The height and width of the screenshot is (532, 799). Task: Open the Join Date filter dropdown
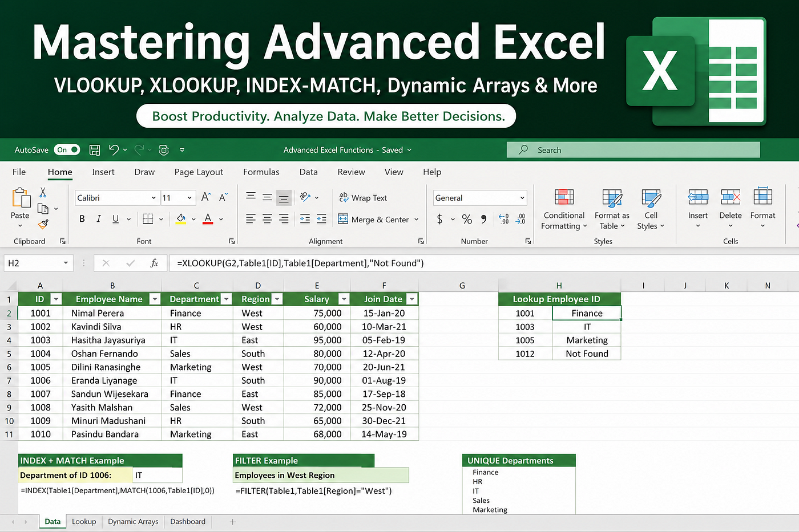click(x=411, y=299)
